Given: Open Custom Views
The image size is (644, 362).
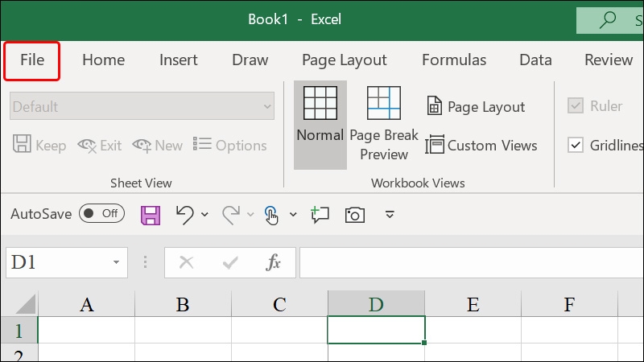Looking at the screenshot, I should click(481, 145).
